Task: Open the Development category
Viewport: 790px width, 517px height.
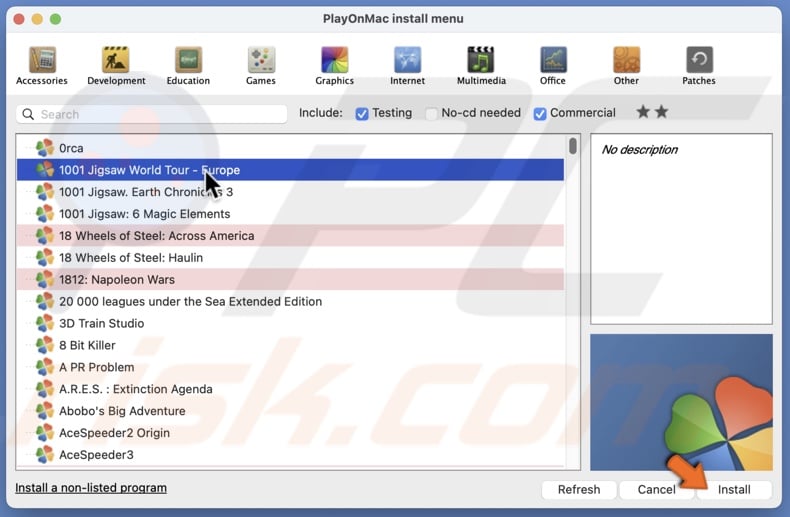Action: click(x=116, y=66)
